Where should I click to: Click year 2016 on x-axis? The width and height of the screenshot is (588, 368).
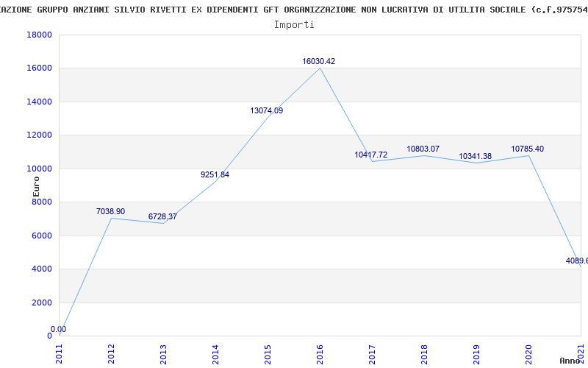pos(320,355)
